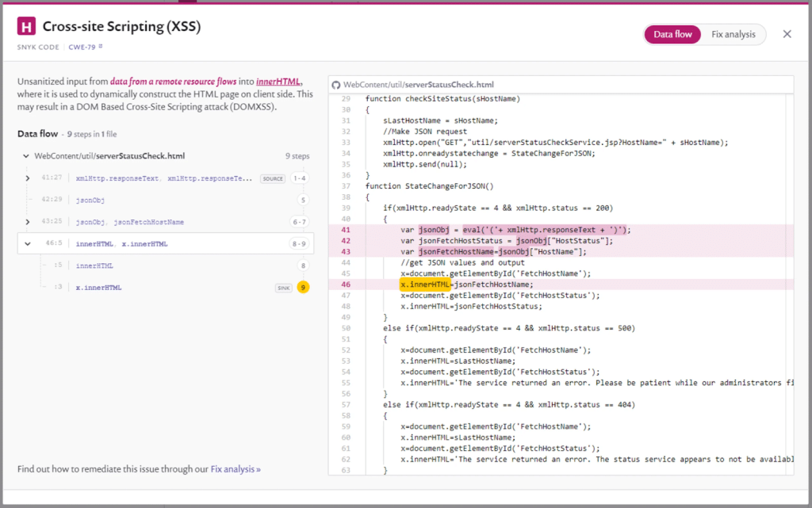
Task: Expand the xmlHttp.responseText source step
Action: click(x=28, y=178)
